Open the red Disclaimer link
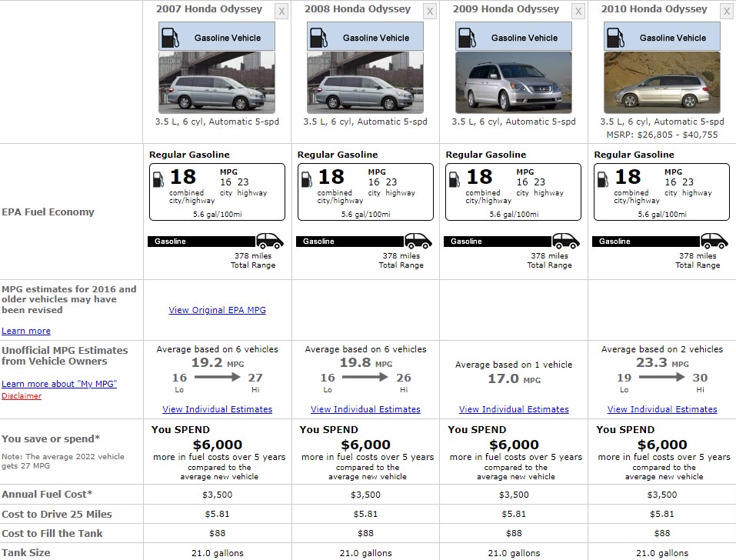736x560 pixels. coord(22,396)
